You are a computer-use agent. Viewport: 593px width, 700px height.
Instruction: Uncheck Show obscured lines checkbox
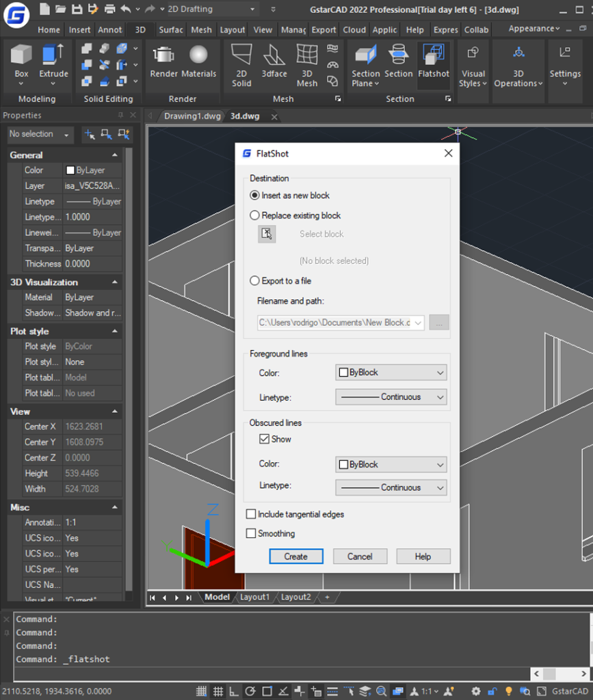[264, 439]
